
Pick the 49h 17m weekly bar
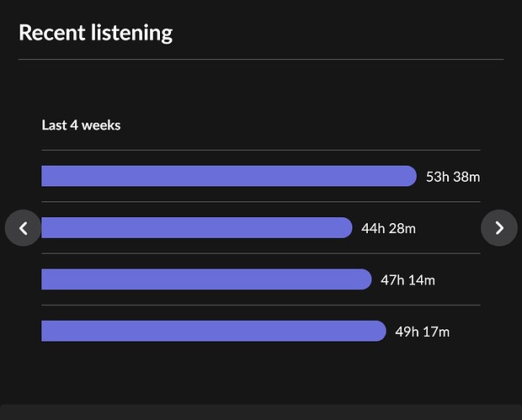click(212, 331)
